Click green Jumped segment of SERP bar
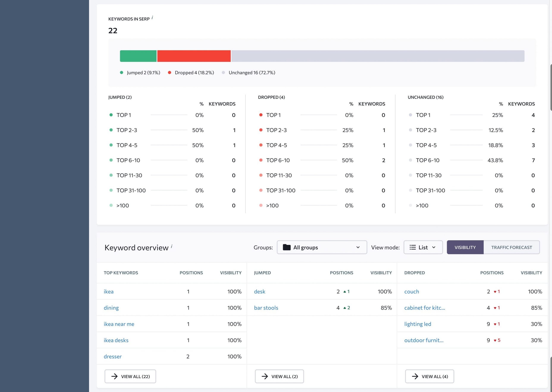 click(x=138, y=56)
